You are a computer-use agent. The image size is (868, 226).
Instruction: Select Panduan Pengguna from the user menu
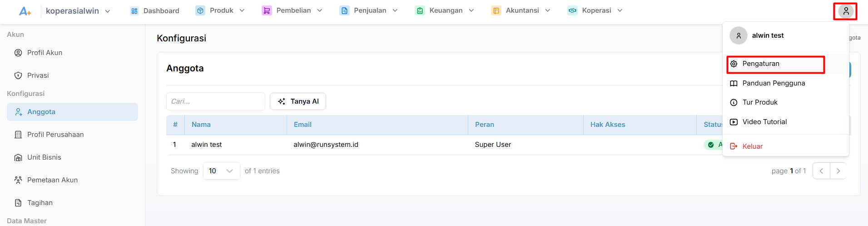pos(786,83)
